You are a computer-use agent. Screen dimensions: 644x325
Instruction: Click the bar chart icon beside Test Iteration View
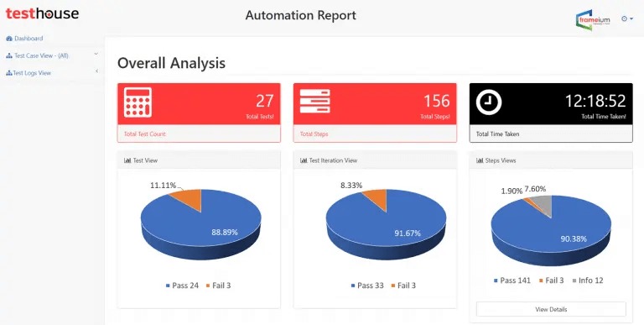click(304, 160)
